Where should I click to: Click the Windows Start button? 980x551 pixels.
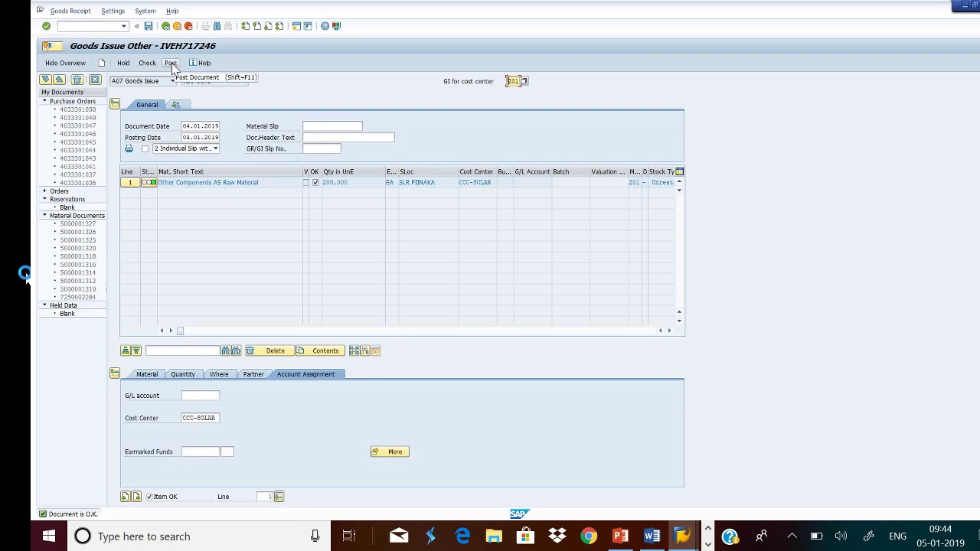(x=48, y=536)
